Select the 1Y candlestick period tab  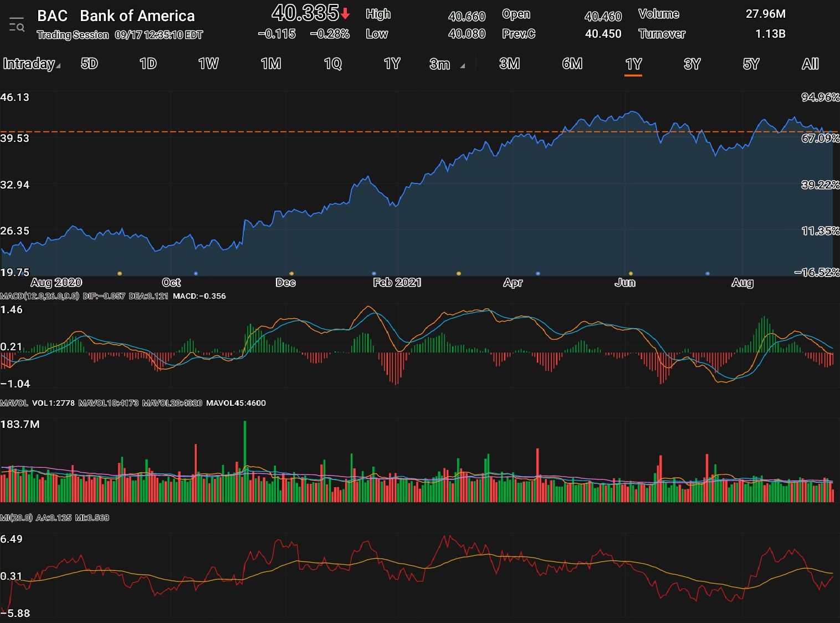pyautogui.click(x=392, y=64)
